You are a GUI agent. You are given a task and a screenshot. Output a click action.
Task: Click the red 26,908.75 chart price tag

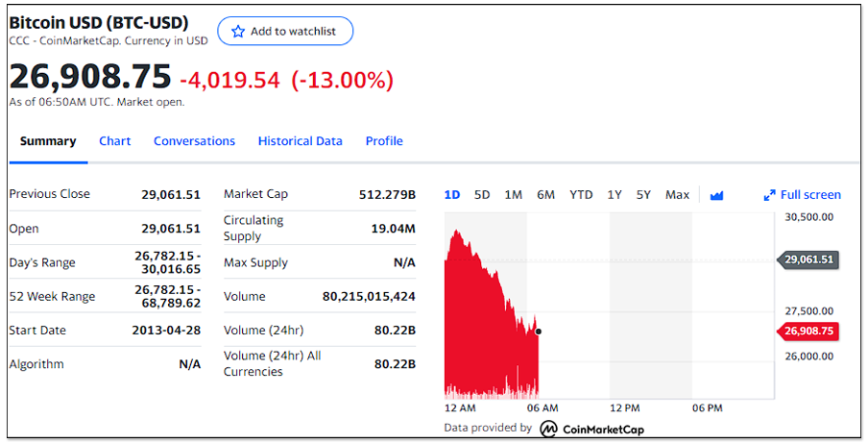point(808,332)
